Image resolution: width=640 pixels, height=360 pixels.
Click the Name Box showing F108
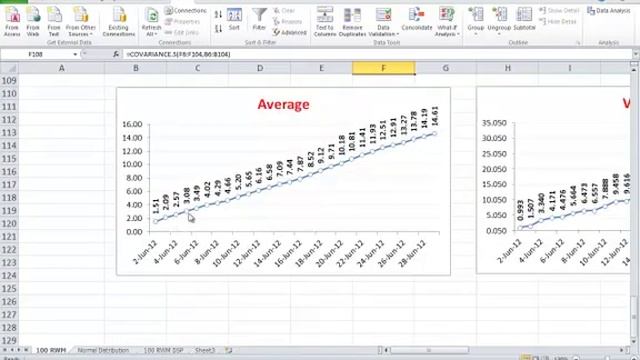pos(36,54)
